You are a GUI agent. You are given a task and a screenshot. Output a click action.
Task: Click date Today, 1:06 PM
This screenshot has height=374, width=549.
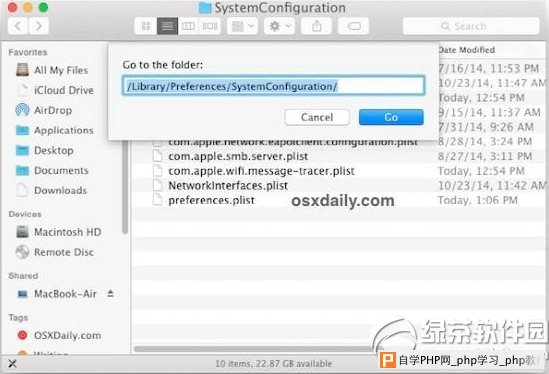tap(478, 200)
